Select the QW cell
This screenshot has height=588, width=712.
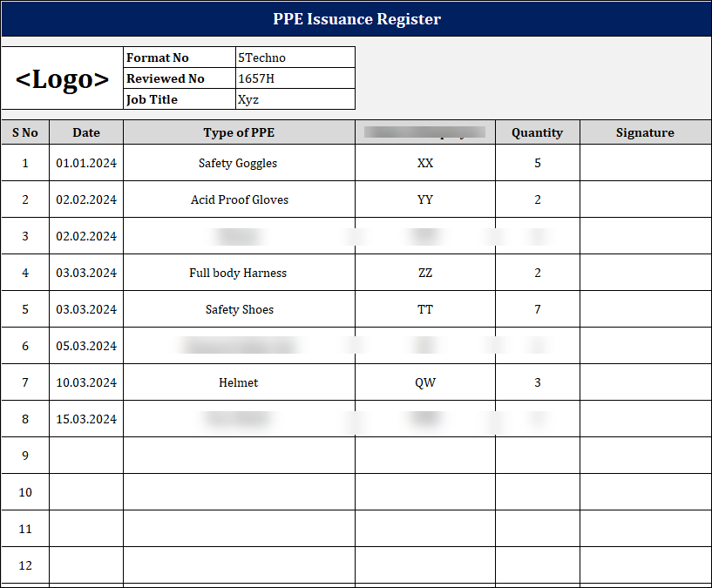(425, 382)
